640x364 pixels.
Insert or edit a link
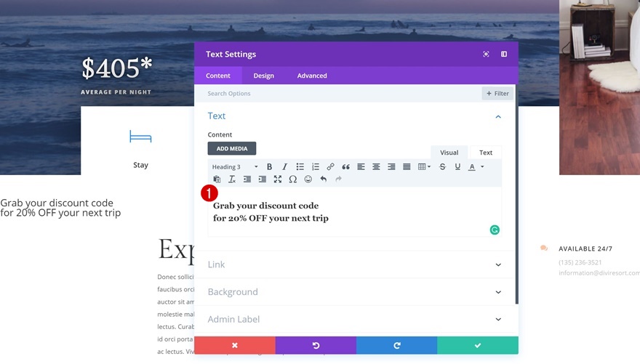click(x=330, y=166)
